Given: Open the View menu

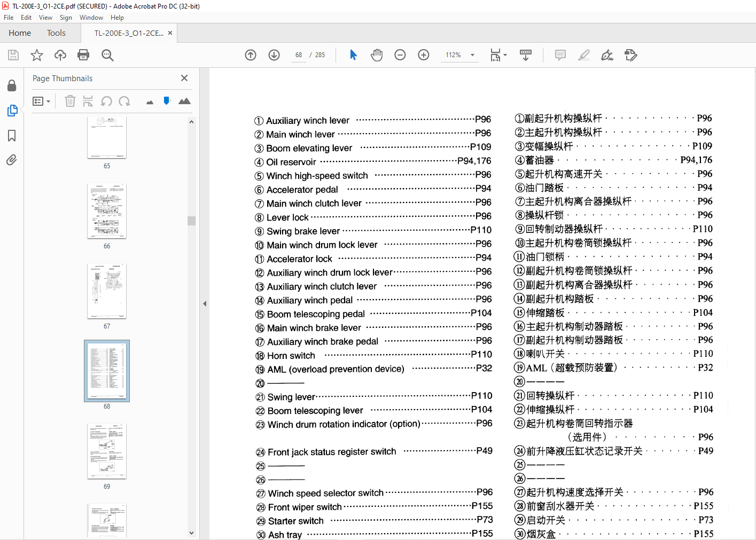Looking at the screenshot, I should click(45, 18).
